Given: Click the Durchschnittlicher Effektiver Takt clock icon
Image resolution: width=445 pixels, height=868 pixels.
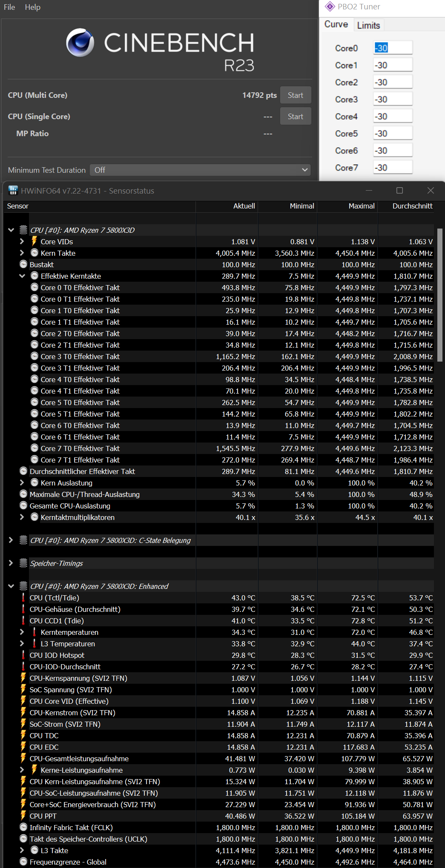Looking at the screenshot, I should click(23, 471).
